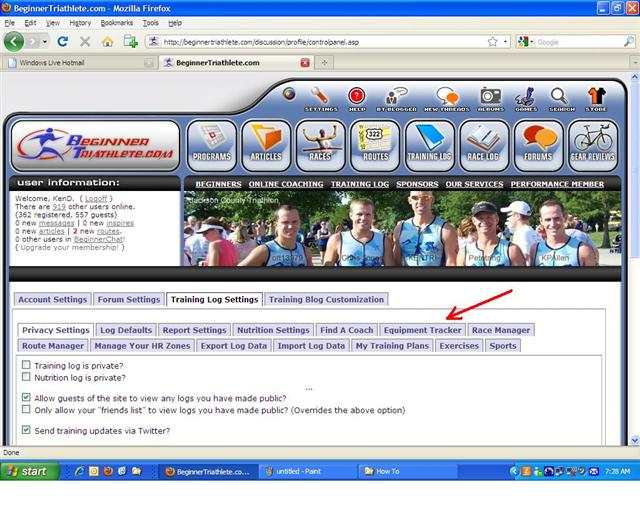Viewport: 640px width, 513px height.
Task: Open the Store shirt icon
Action: pos(596,99)
